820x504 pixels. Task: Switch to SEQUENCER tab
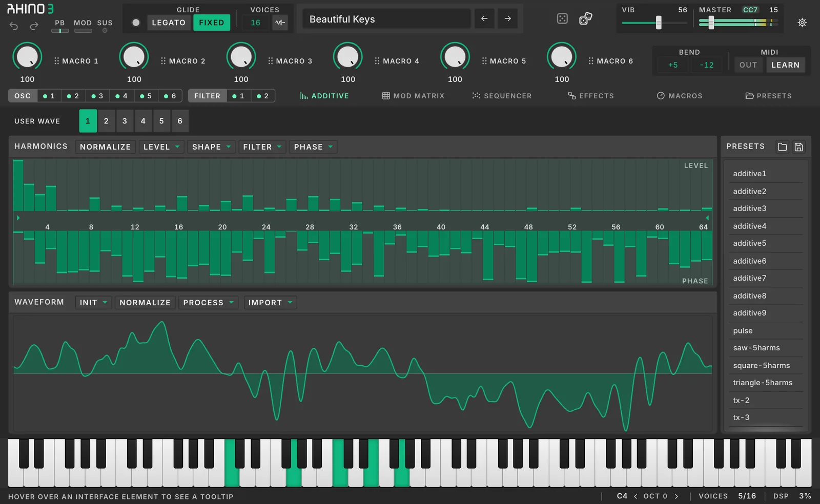pyautogui.click(x=502, y=96)
